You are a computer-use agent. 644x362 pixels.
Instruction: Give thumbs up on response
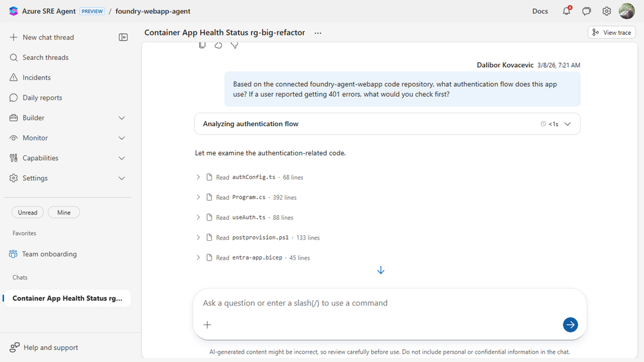[x=218, y=45]
